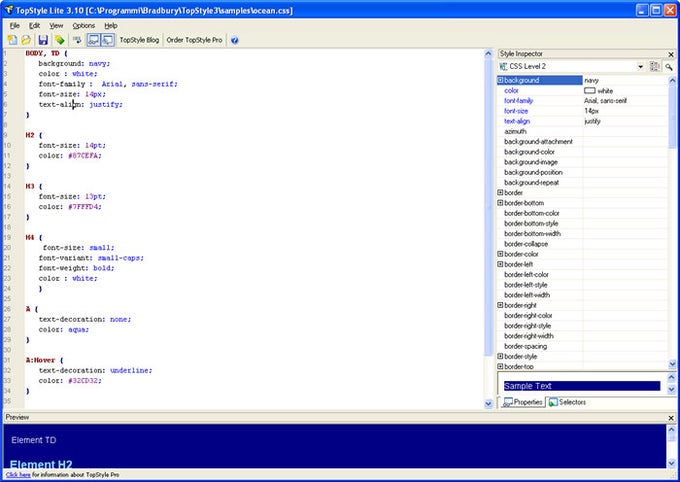Viewport: 680px width, 482px height.
Task: Expand the border-right property node
Action: pos(500,305)
